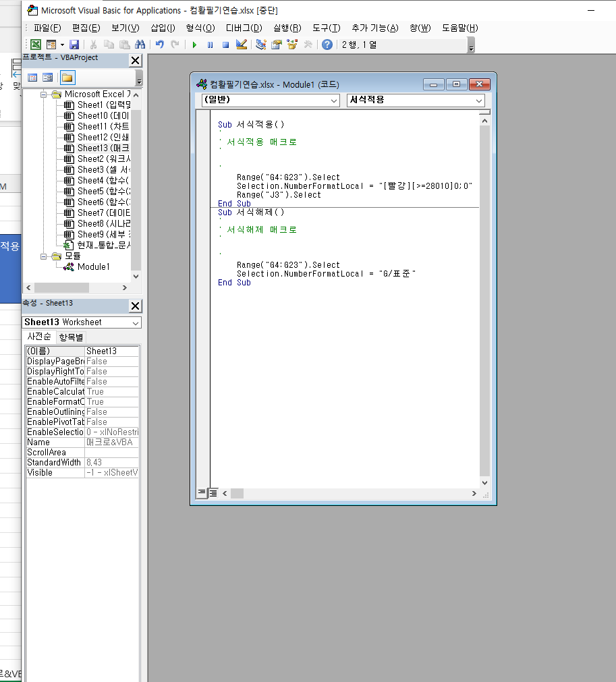Close the project explorer pane
This screenshot has height=682, width=616.
[x=136, y=61]
